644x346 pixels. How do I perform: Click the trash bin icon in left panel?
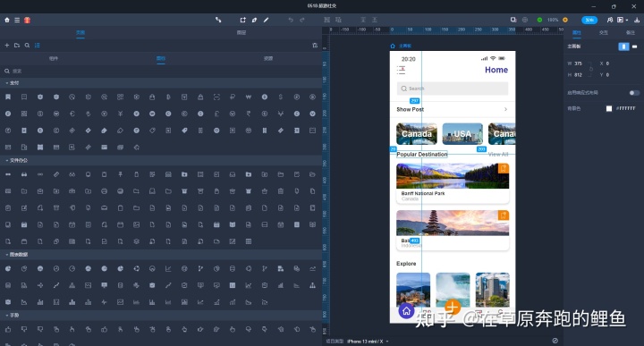coord(315,45)
